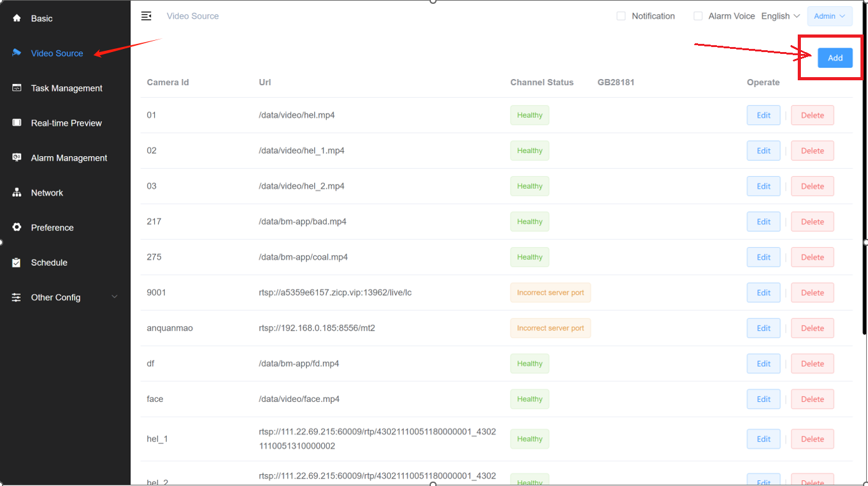Open the Admin user dropdown
868x486 pixels.
[x=829, y=16]
